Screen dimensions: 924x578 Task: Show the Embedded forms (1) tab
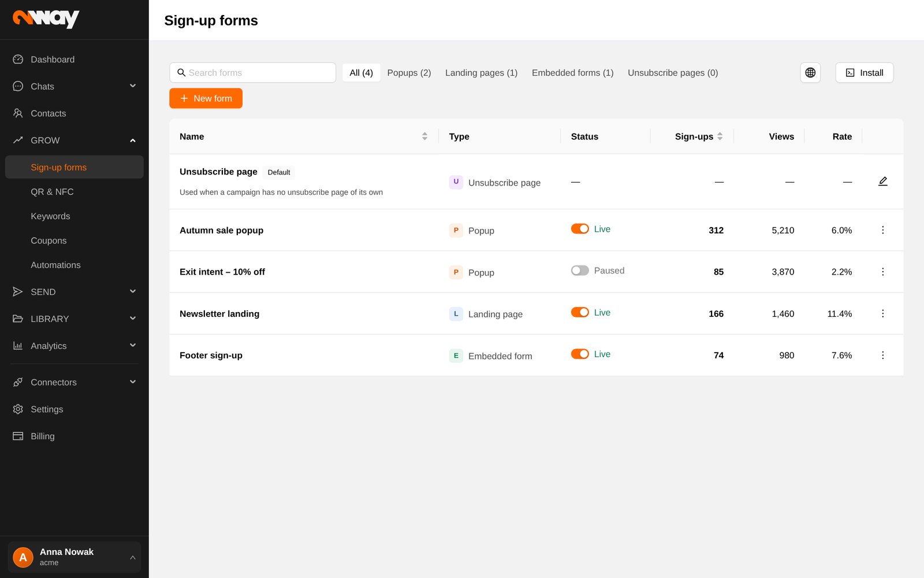[x=572, y=73]
